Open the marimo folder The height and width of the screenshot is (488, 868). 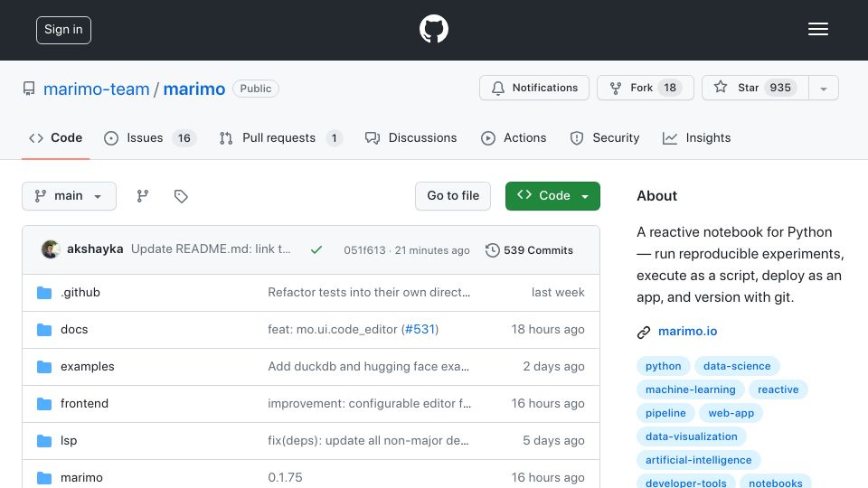[81, 477]
